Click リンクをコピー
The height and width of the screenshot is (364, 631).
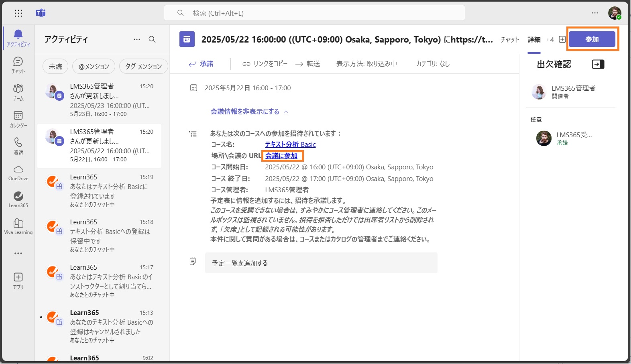265,64
